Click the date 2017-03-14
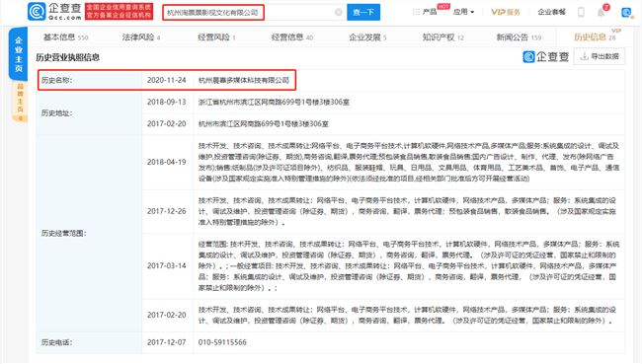The height and width of the screenshot is (364, 642). 167,265
